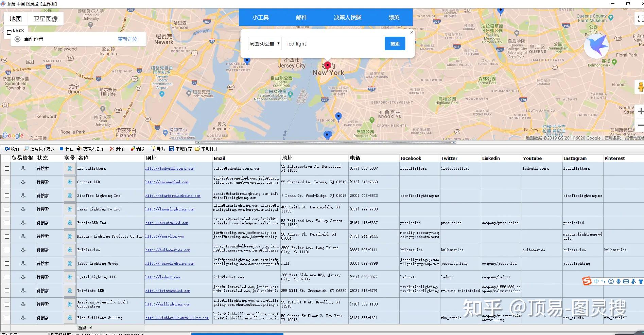
Task: Switch map to 地图 view
Action: pyautogui.click(x=16, y=19)
